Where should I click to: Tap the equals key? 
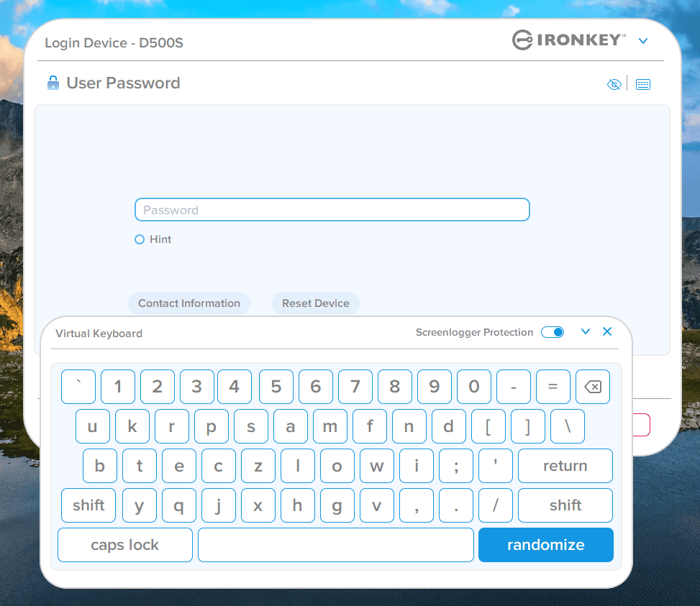[x=553, y=387]
